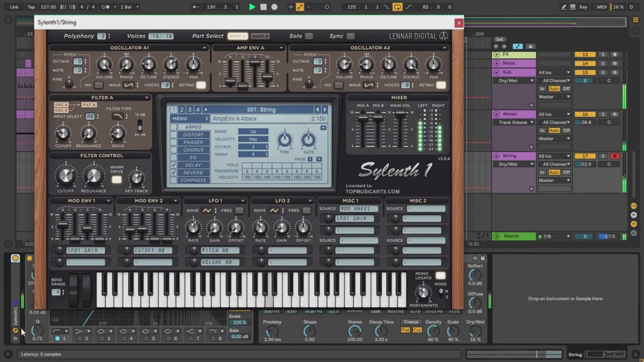Adjust the Mix A fader in Mixer

[x=363, y=118]
